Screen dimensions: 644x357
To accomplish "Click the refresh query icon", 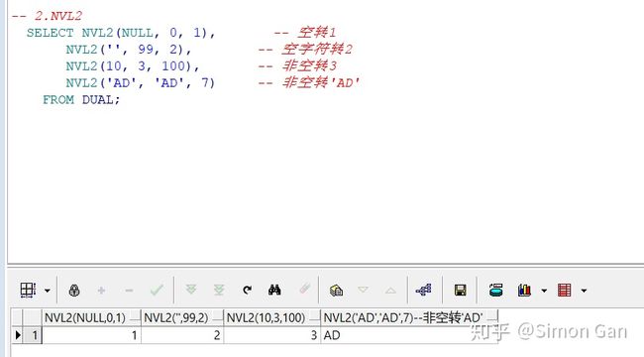I will pyautogui.click(x=247, y=291).
